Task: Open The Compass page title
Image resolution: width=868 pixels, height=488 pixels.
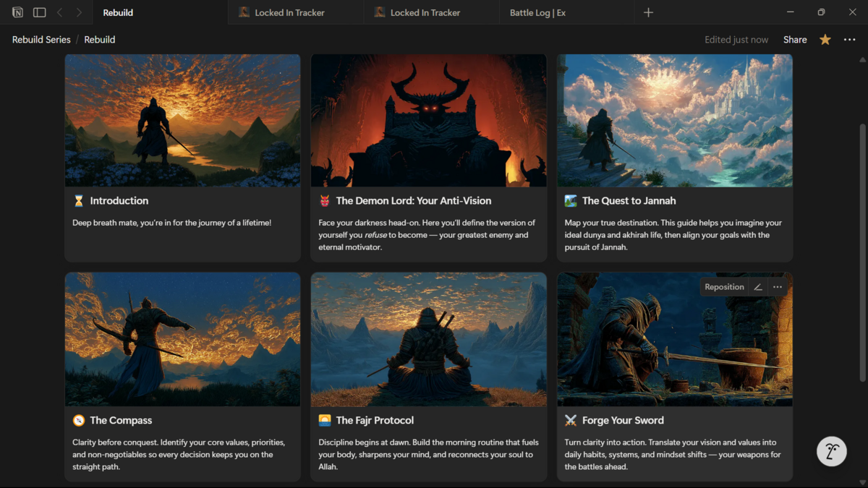Action: click(121, 420)
